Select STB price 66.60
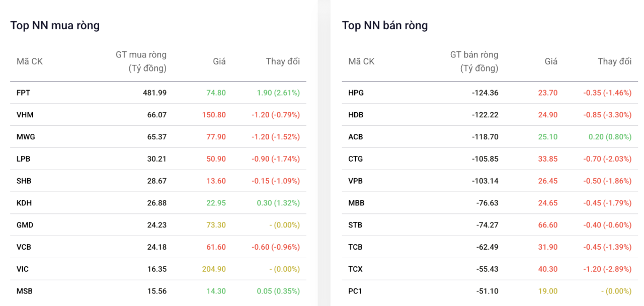The image size is (644, 306). coord(548,225)
